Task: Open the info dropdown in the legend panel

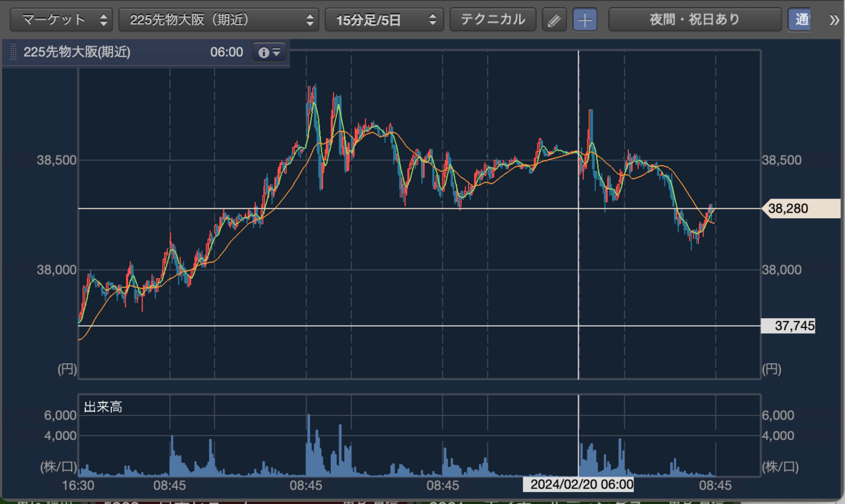Action: [270, 52]
